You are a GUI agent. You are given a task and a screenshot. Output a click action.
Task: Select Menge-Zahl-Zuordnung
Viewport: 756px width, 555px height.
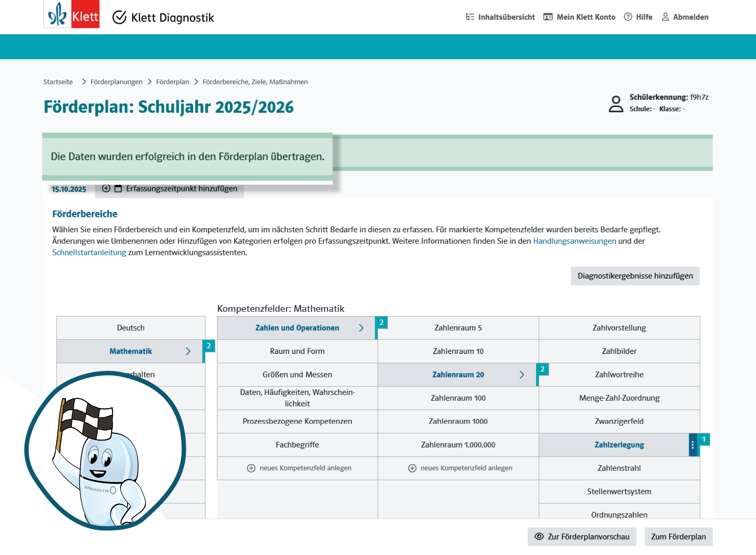tap(619, 399)
